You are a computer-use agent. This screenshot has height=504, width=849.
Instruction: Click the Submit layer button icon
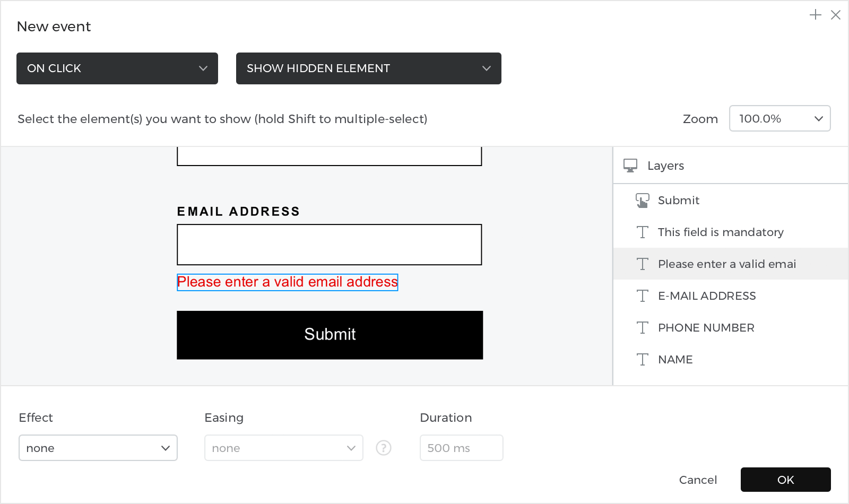coord(643,201)
